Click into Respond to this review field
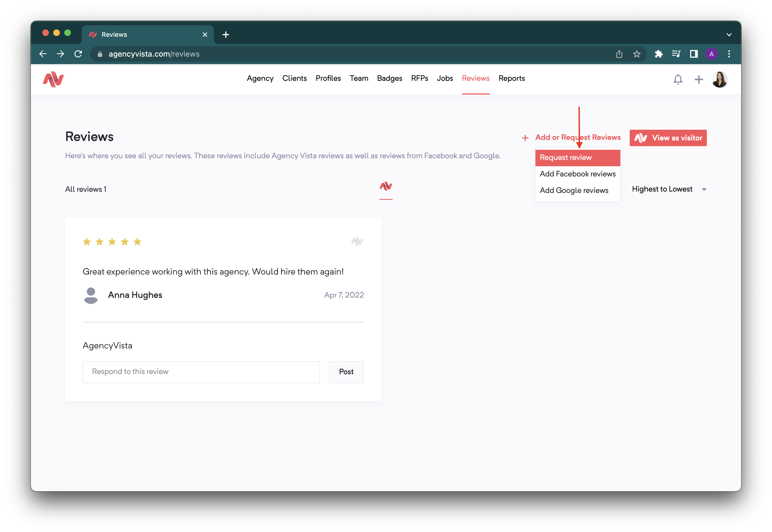Image resolution: width=772 pixels, height=532 pixels. point(201,372)
